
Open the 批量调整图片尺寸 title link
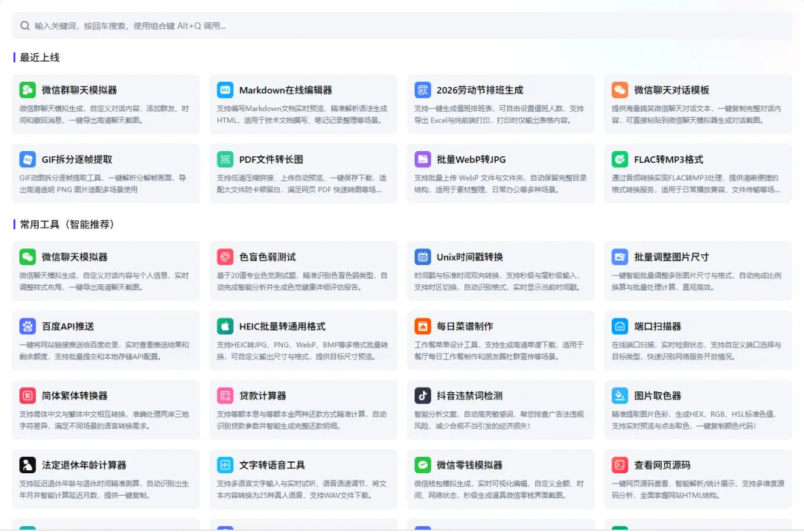click(671, 257)
